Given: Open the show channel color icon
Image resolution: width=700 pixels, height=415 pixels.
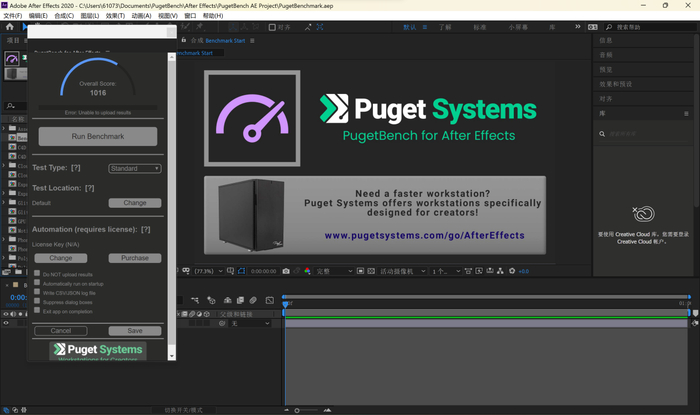Looking at the screenshot, I should [x=306, y=271].
